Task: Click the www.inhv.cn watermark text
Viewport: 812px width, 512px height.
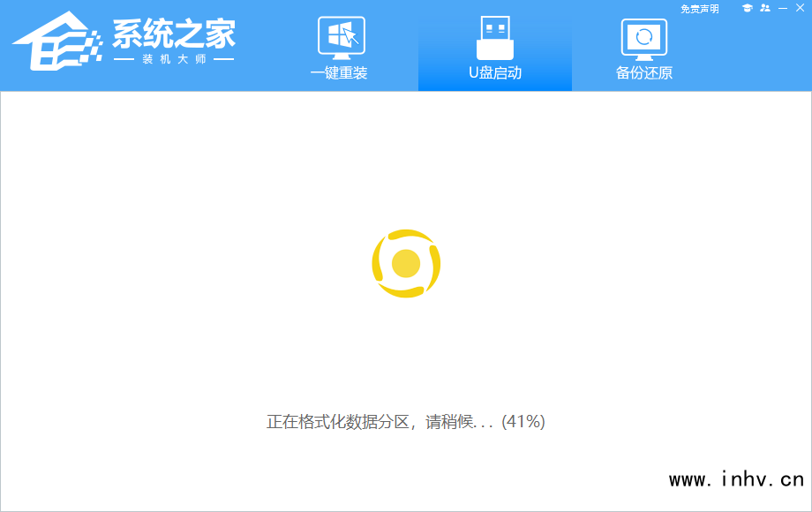Action: [736, 480]
